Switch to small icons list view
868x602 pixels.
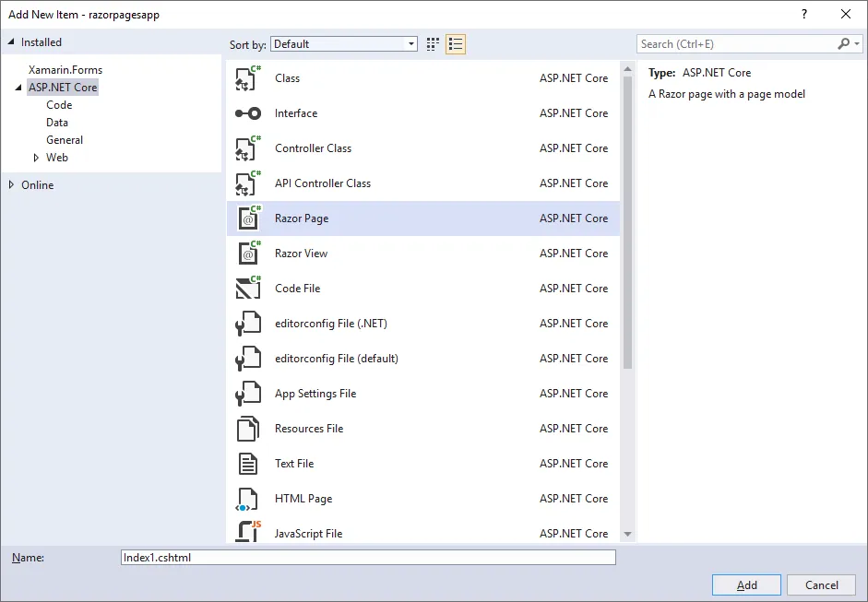[456, 44]
